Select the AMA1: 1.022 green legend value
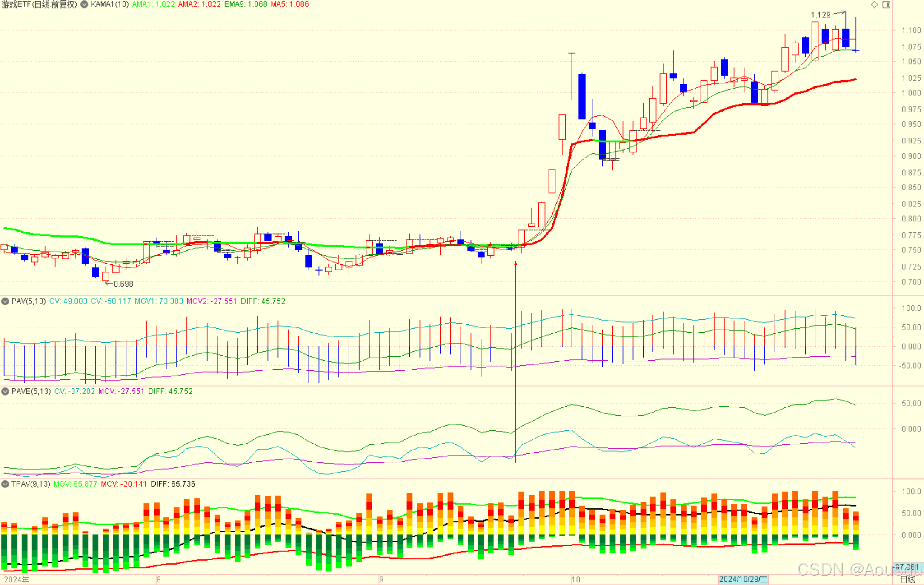Viewport: 924px width, 585px height. [x=153, y=4]
